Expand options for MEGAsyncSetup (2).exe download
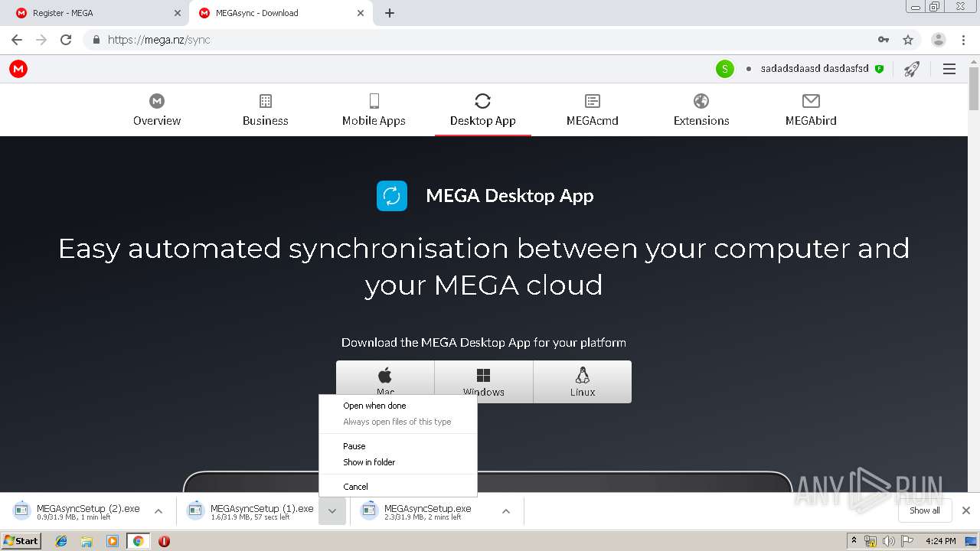The height and width of the screenshot is (551, 980). [158, 511]
